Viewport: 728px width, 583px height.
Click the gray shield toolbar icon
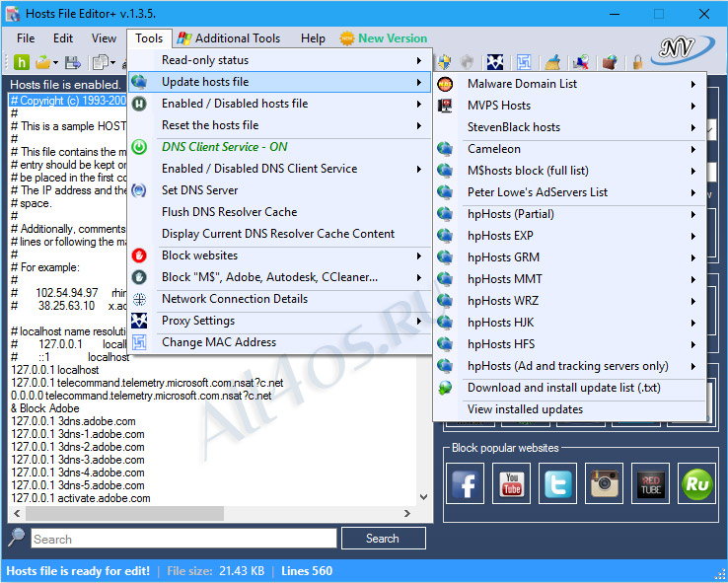467,62
